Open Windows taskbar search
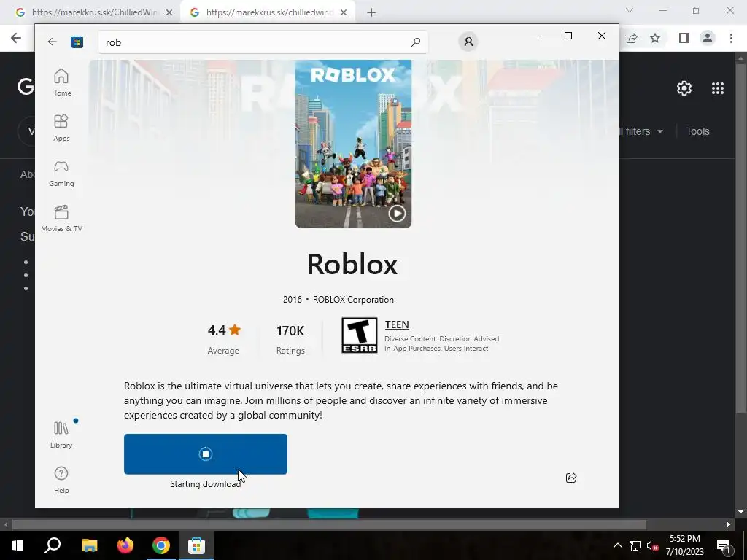Viewport: 747px width, 560px height. point(53,545)
